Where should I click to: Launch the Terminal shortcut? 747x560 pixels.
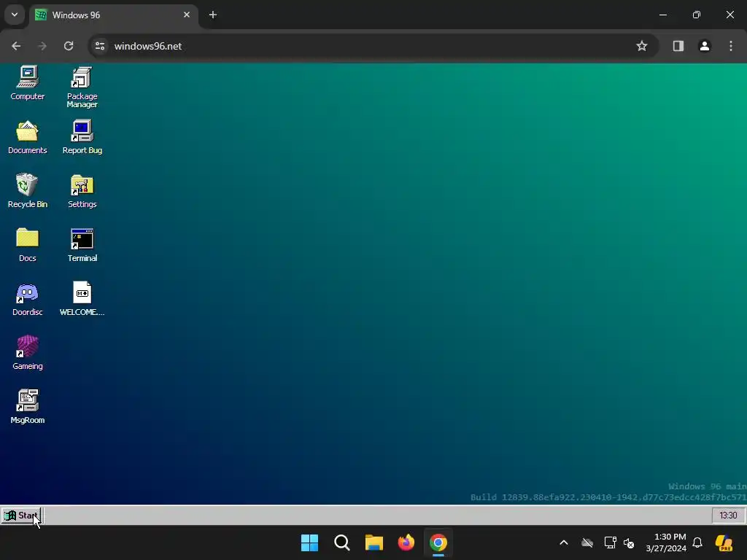[x=82, y=245]
